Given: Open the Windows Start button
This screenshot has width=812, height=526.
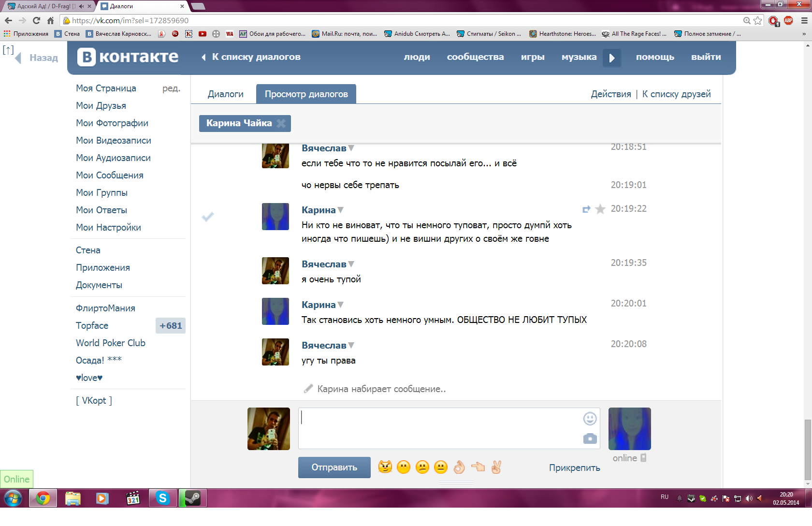Looking at the screenshot, I should pyautogui.click(x=13, y=498).
